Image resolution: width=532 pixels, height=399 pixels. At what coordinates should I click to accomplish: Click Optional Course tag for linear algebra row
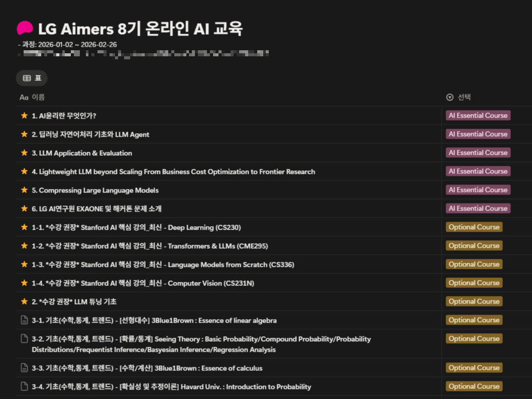[474, 320]
